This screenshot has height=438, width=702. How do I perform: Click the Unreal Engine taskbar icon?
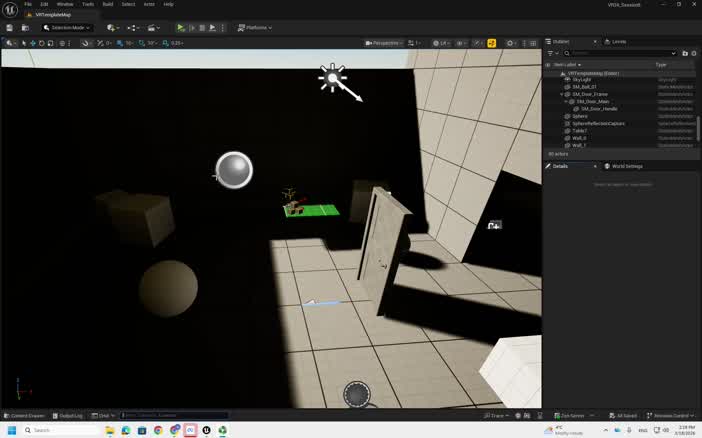206,430
